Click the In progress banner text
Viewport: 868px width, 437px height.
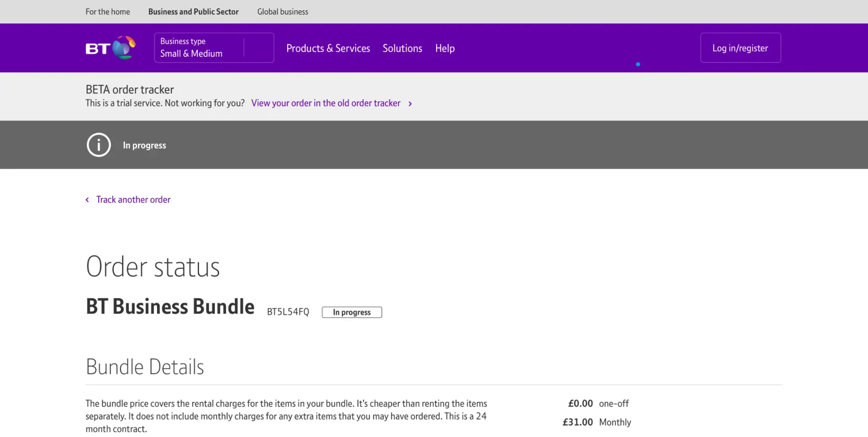click(145, 146)
